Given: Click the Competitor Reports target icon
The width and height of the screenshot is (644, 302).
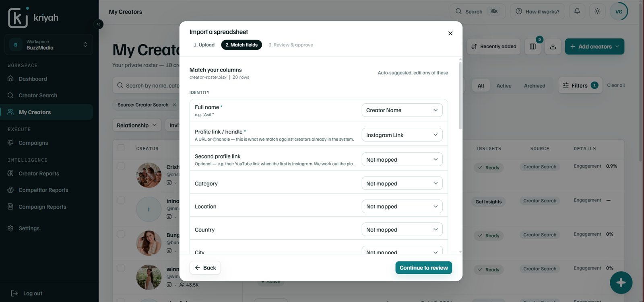Looking at the screenshot, I should tap(10, 190).
